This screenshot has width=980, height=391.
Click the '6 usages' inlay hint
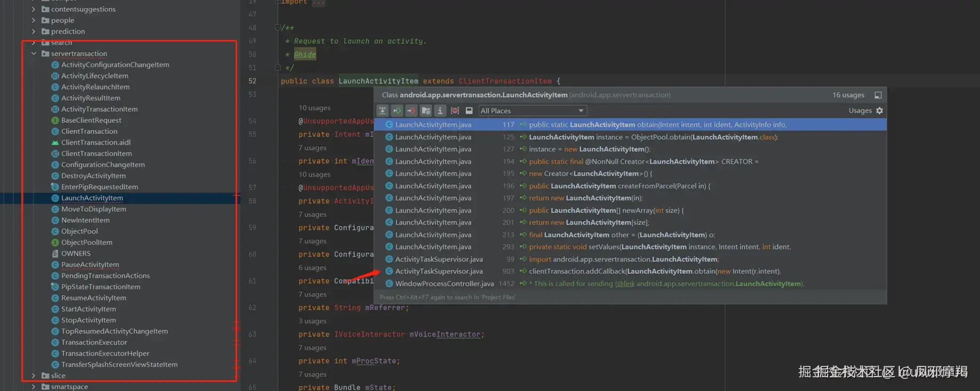click(312, 268)
